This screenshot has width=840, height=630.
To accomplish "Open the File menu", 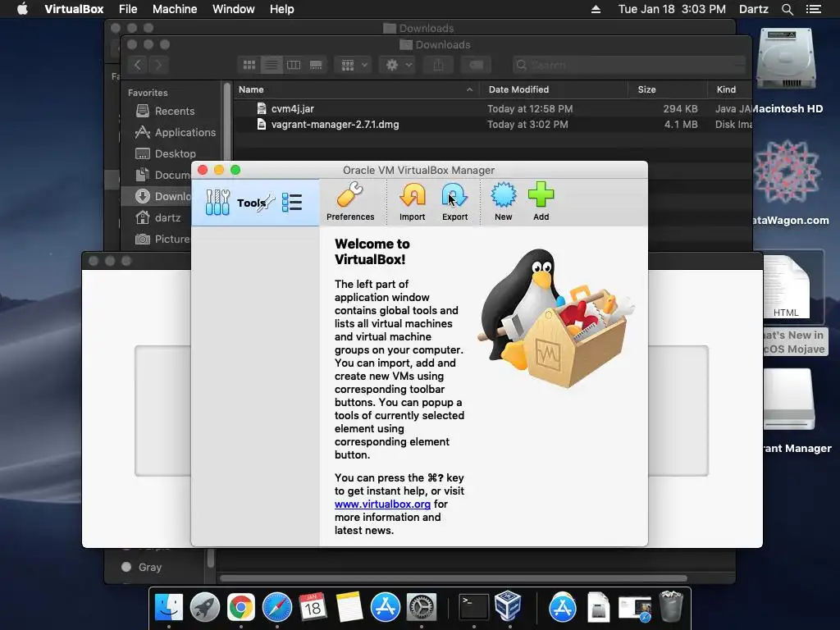I will tap(128, 9).
